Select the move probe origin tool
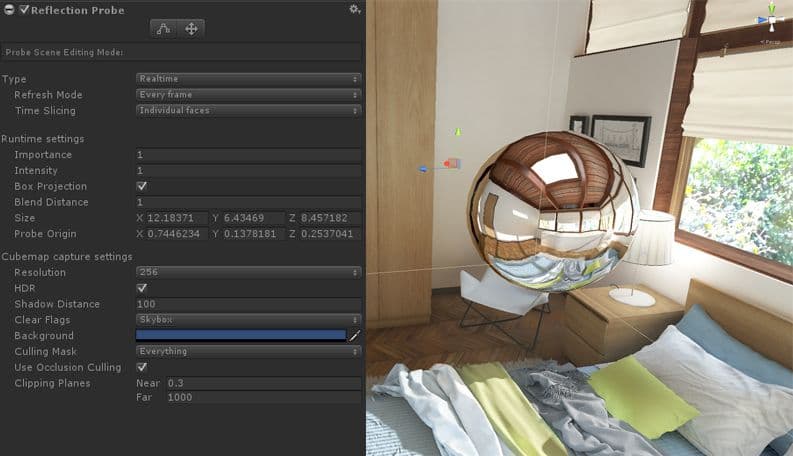 tap(191, 28)
